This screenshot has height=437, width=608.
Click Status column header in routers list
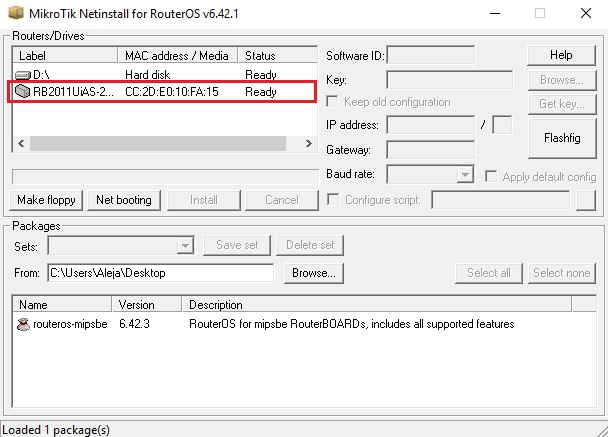(277, 55)
